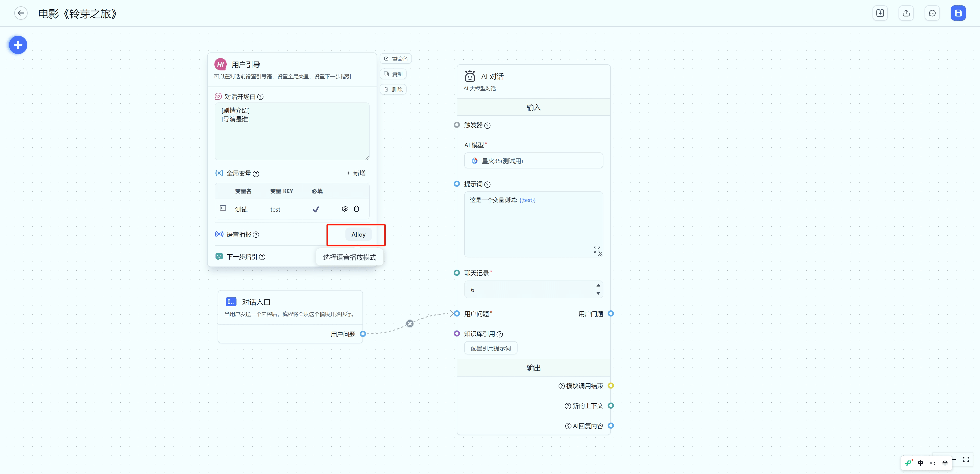Open the Alloy voice selection dropdown

pyautogui.click(x=358, y=234)
